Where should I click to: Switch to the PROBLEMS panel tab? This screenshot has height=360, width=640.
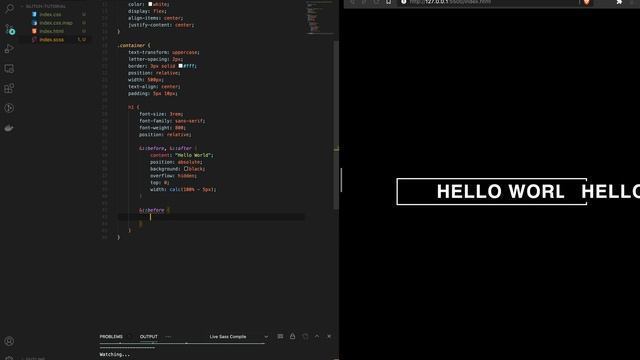[x=111, y=337]
